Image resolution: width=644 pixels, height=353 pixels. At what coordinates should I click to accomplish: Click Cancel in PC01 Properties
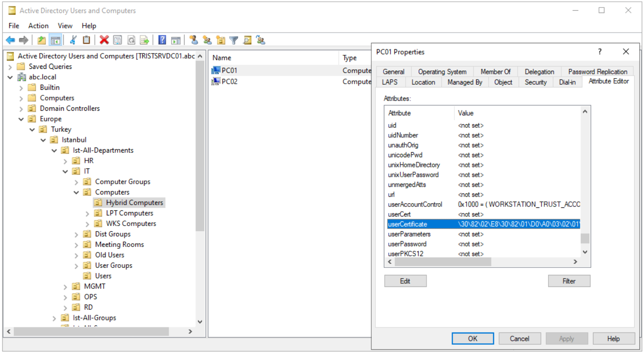pos(519,339)
